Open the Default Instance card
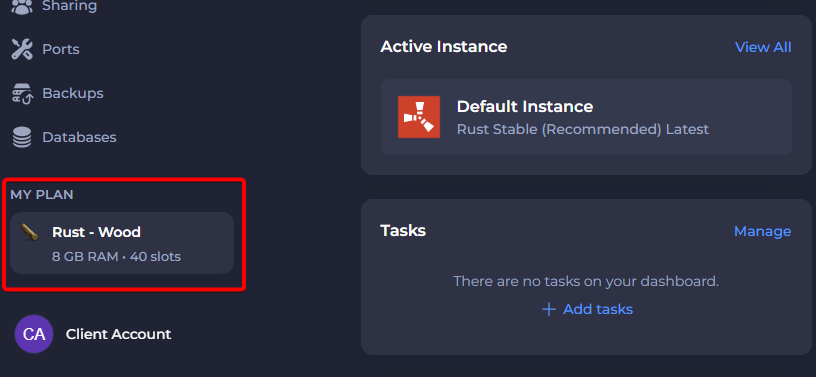 (x=586, y=117)
